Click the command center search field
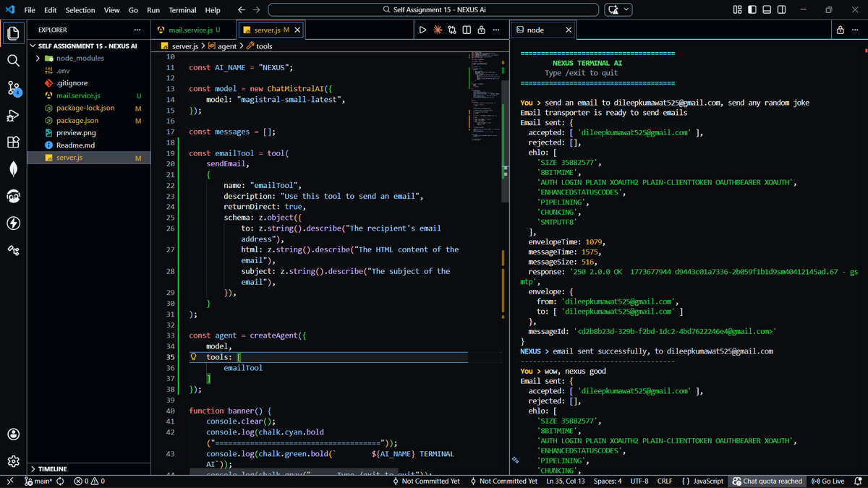The width and height of the screenshot is (868, 488). [433, 10]
